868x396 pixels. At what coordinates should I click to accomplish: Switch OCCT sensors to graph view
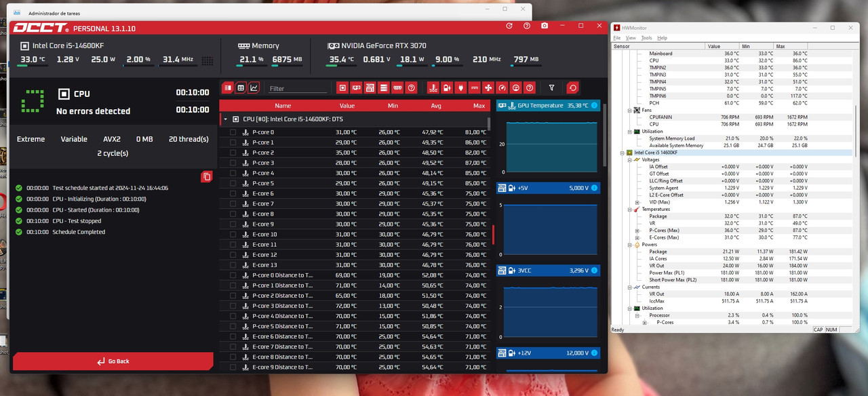point(254,88)
